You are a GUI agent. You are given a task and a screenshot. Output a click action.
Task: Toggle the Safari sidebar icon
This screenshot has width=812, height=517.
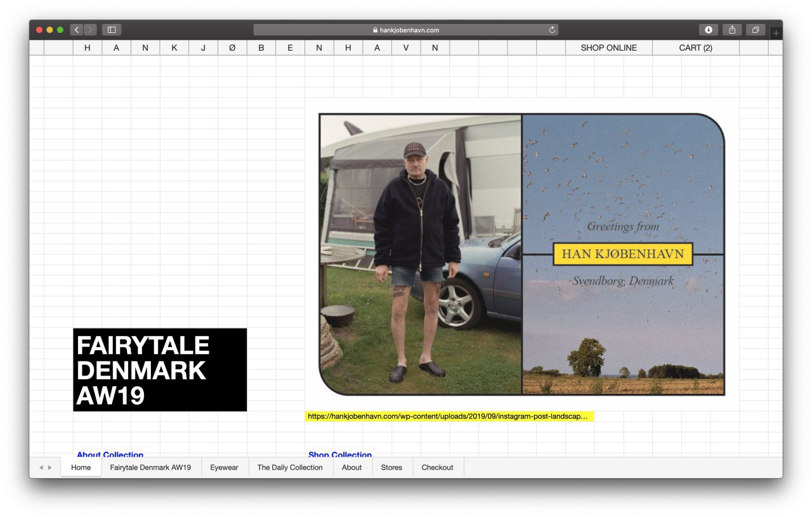tap(112, 30)
